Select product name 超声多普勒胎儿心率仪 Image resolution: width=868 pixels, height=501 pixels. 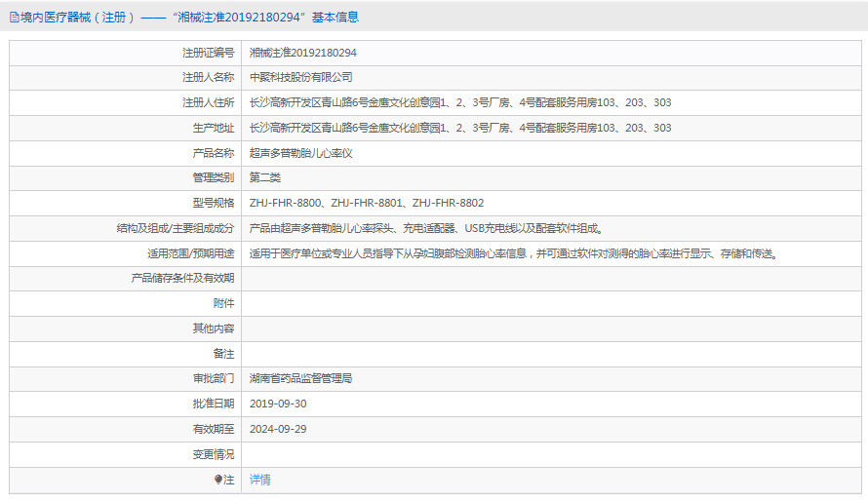pos(300,153)
